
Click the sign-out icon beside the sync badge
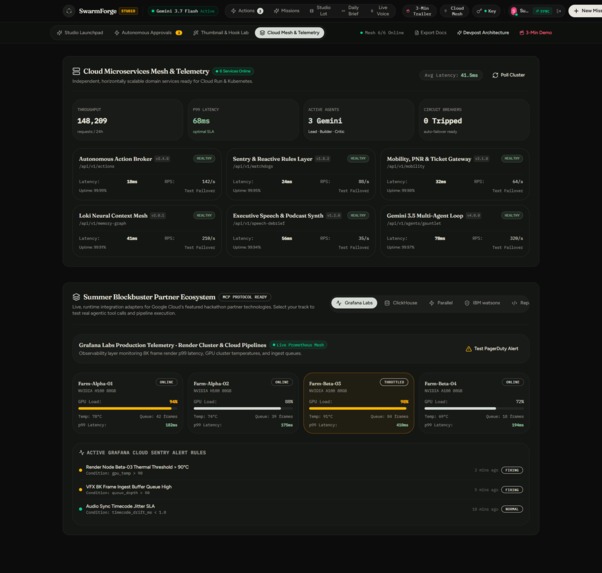pos(559,11)
